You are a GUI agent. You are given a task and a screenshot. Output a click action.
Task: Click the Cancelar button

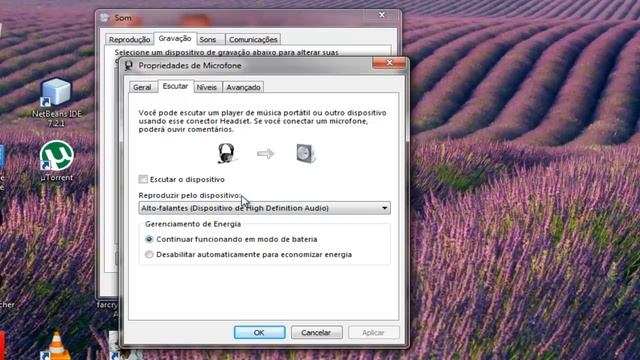(316, 333)
